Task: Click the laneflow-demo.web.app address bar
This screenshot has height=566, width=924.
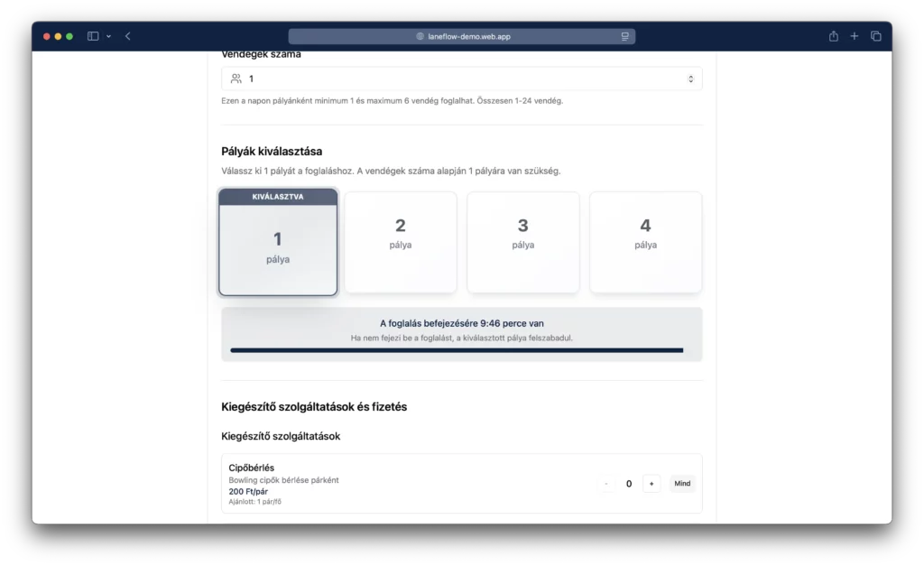Action: tap(462, 37)
